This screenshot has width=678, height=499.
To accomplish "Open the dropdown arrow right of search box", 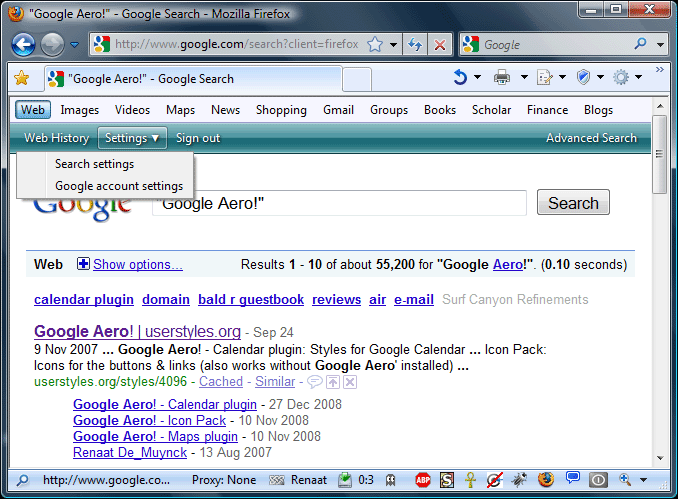I will [660, 45].
